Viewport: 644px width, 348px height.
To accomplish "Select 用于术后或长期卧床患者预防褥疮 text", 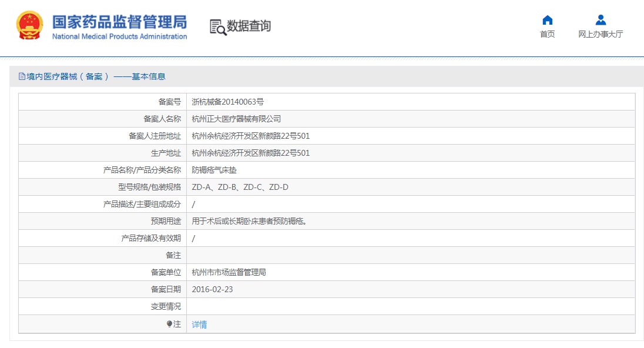I will click(249, 221).
